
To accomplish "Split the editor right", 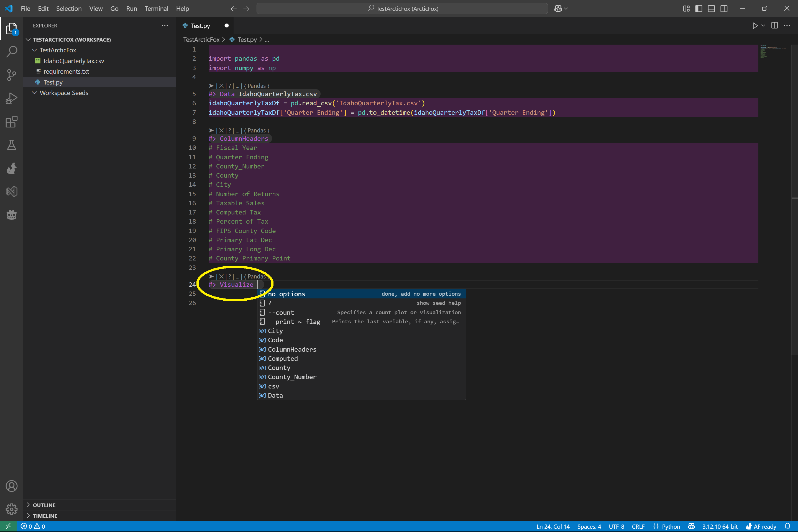I will click(775, 26).
